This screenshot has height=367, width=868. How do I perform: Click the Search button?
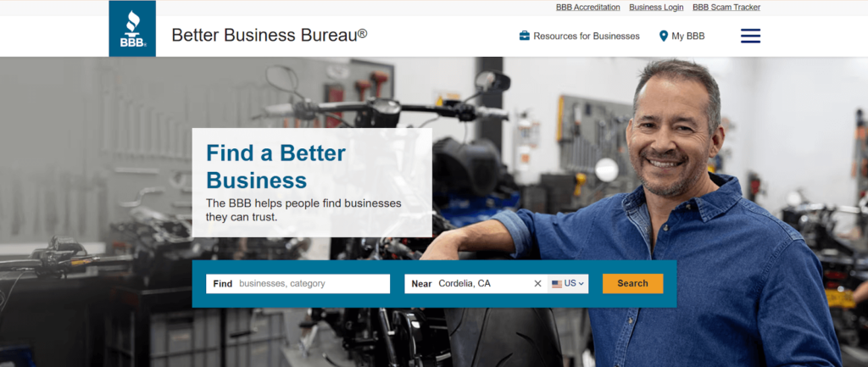point(632,283)
